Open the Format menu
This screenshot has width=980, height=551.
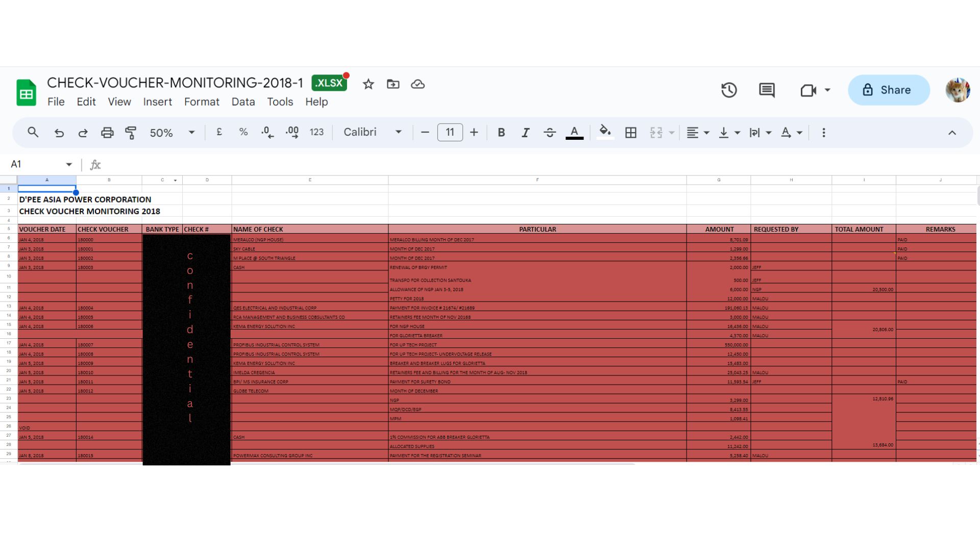(202, 102)
